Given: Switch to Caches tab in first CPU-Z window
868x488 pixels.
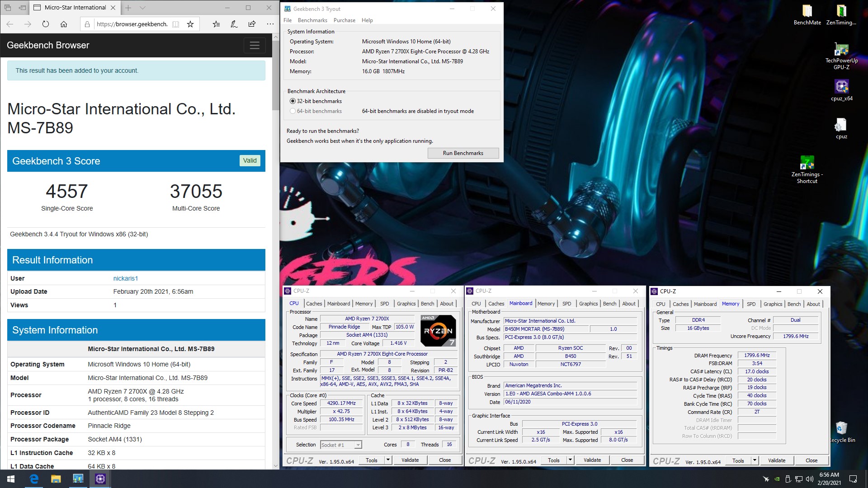Looking at the screenshot, I should coord(314,304).
